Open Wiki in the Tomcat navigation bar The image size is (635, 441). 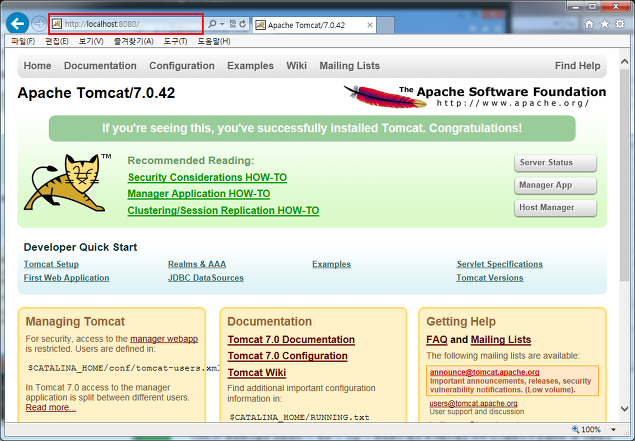(296, 66)
